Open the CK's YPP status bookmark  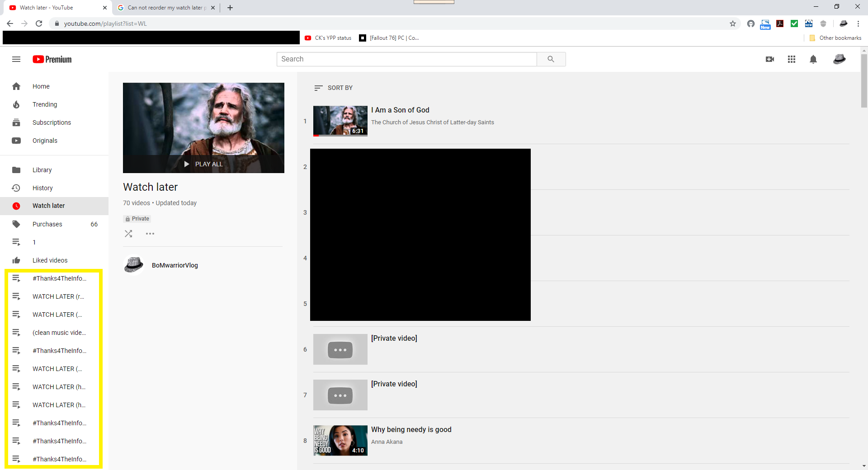[x=328, y=38]
